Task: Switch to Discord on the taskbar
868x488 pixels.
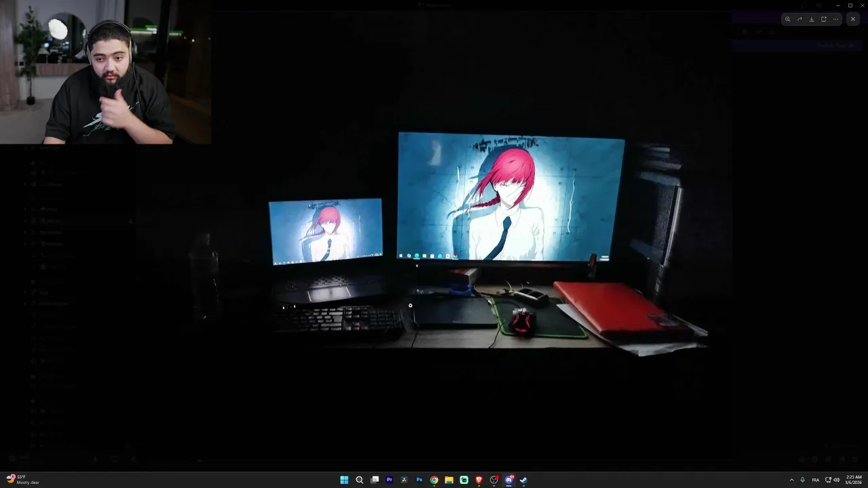Action: coord(509,480)
